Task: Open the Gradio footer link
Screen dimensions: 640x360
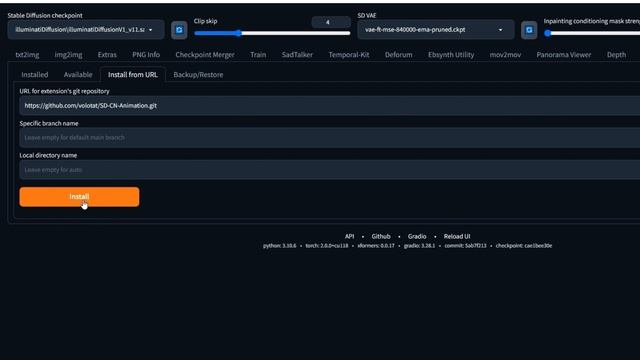Action: tap(417, 236)
